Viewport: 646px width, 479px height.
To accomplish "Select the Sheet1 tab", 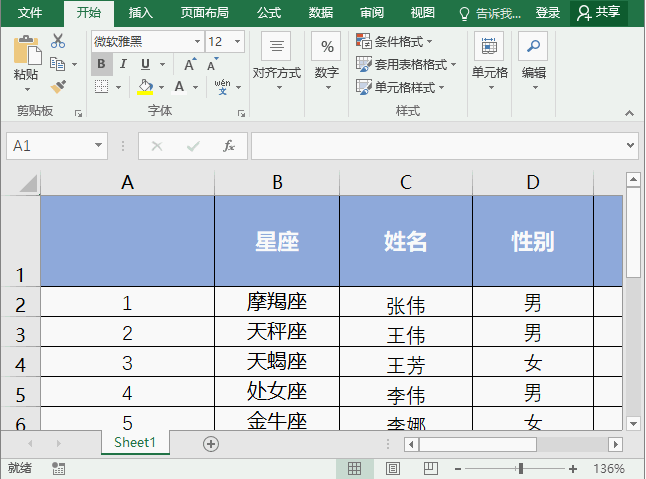I will [x=135, y=443].
